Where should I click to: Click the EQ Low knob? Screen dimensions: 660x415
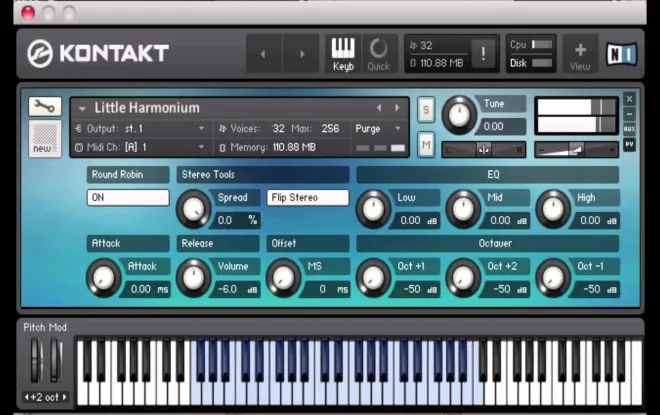point(373,209)
